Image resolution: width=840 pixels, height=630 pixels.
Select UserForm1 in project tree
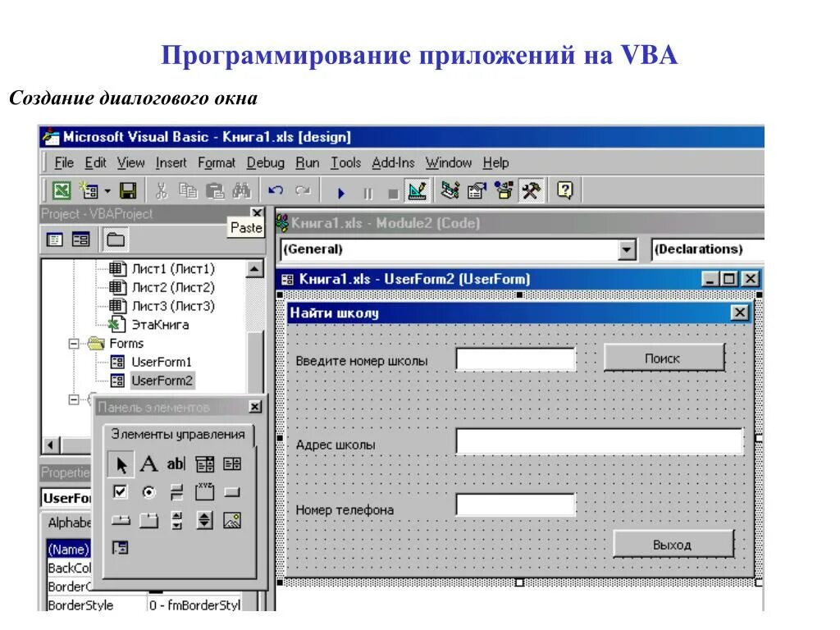[162, 362]
